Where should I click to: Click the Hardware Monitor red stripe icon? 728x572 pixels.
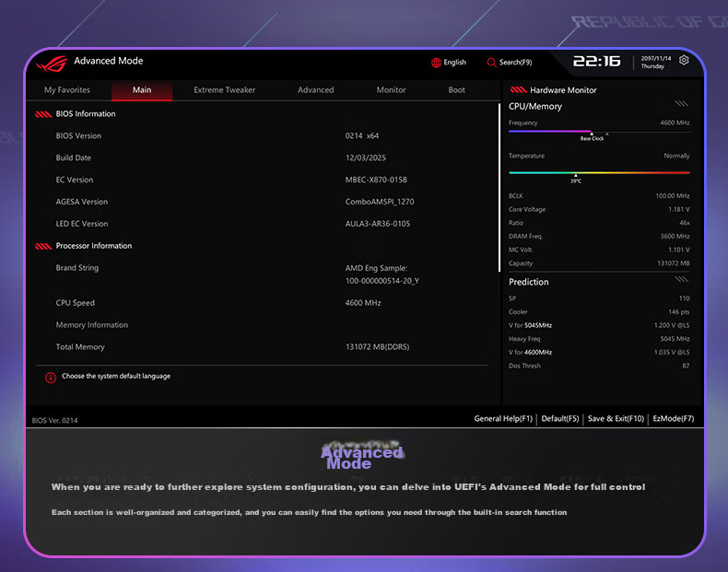tap(518, 90)
